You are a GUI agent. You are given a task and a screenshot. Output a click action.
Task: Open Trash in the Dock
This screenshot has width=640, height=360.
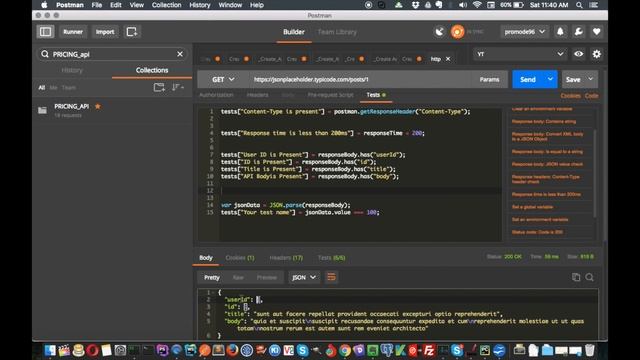[589, 350]
